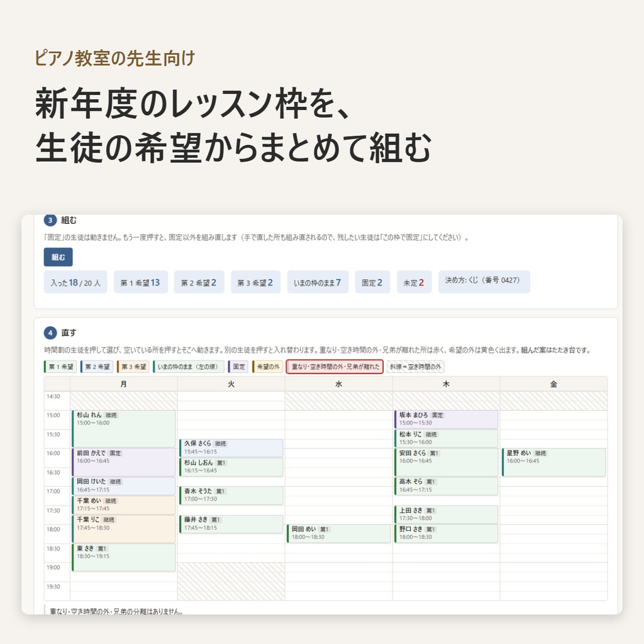Select 野口 さき 18:00–18:30 lesson block
This screenshot has height=644, width=644.
447,533
